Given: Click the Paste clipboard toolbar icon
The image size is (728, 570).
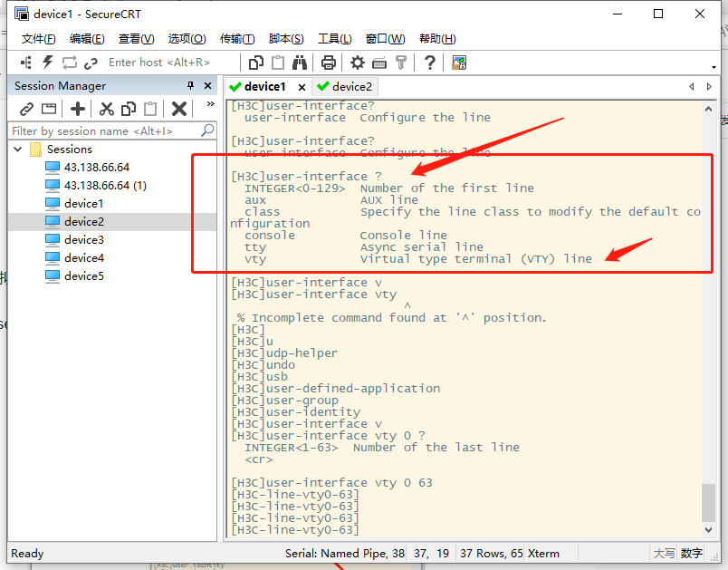Looking at the screenshot, I should coord(278,63).
